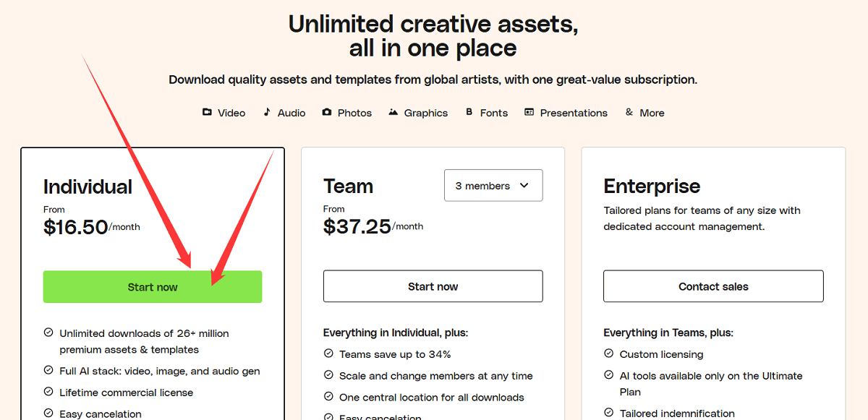
Task: Click checkmark icon beside Lifetime commercial license
Action: coord(48,392)
